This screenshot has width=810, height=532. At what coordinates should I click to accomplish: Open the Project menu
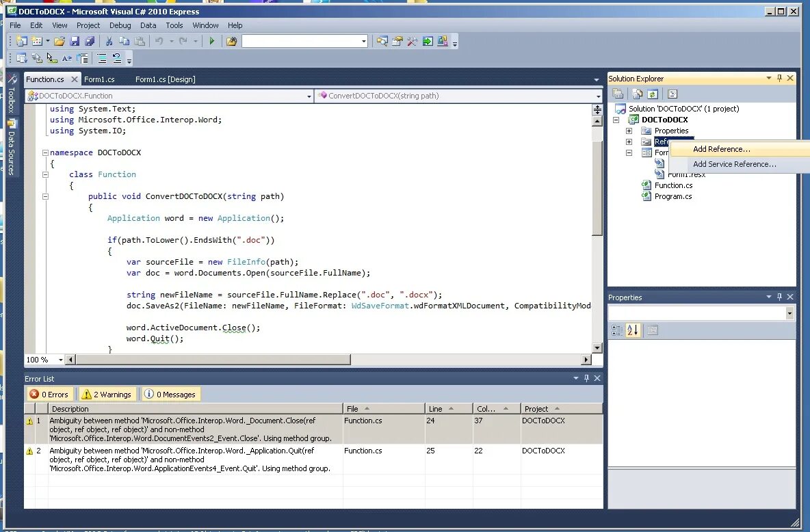click(x=88, y=25)
